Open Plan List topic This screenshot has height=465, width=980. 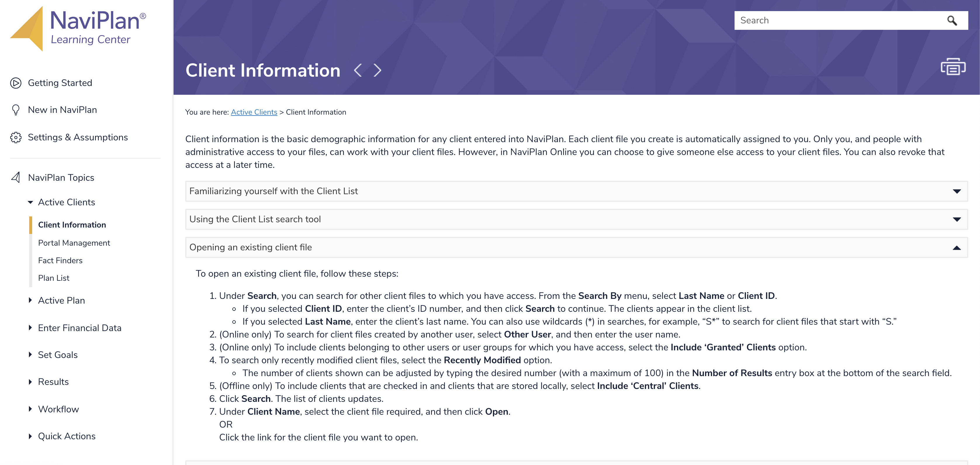coord(54,278)
